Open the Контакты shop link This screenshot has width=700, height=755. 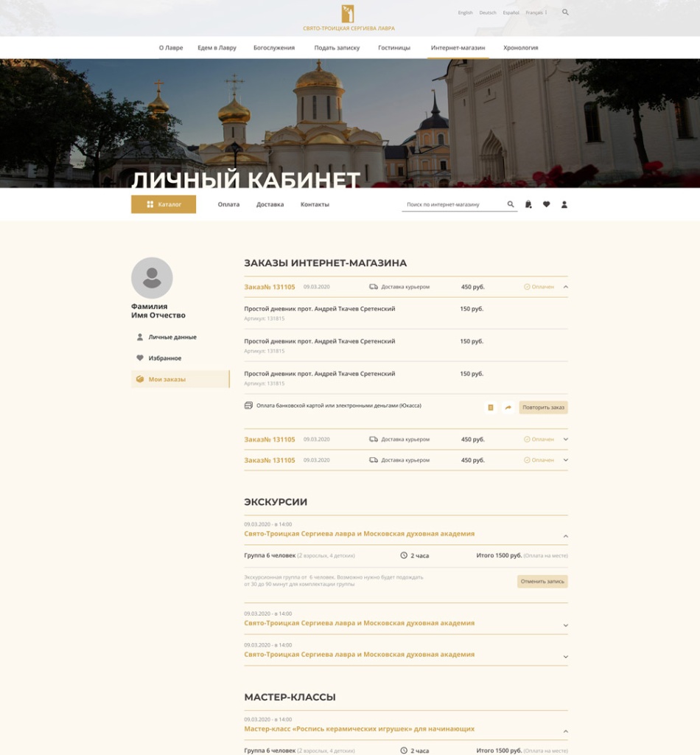point(315,204)
